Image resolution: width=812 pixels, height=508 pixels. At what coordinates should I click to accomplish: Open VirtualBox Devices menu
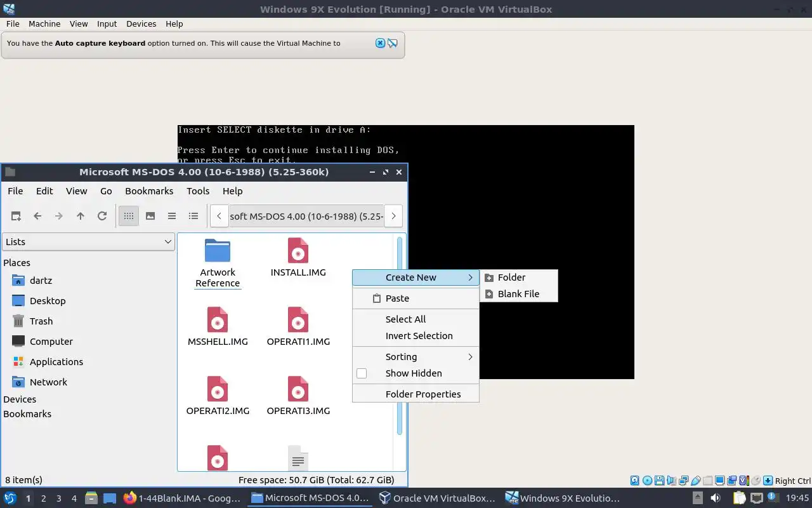point(141,23)
